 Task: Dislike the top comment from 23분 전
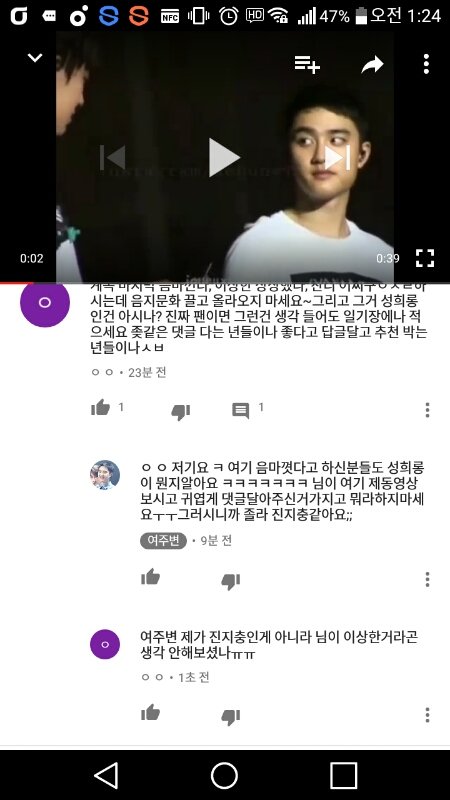181,411
